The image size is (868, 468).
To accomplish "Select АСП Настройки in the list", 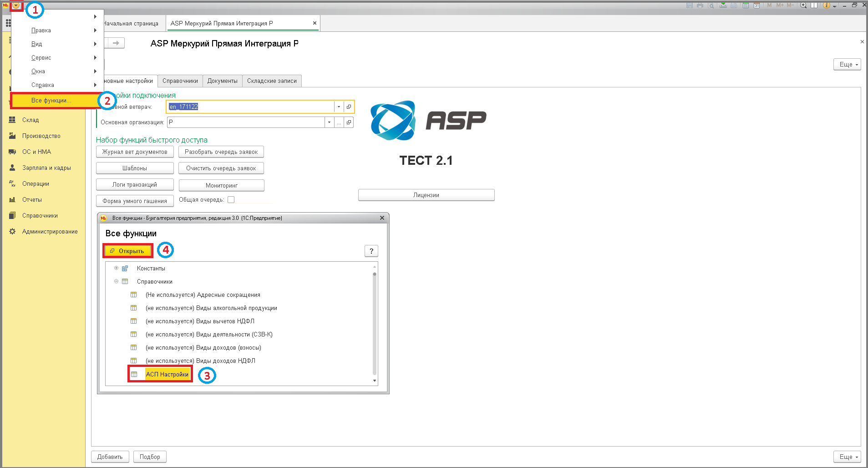I will pos(167,374).
